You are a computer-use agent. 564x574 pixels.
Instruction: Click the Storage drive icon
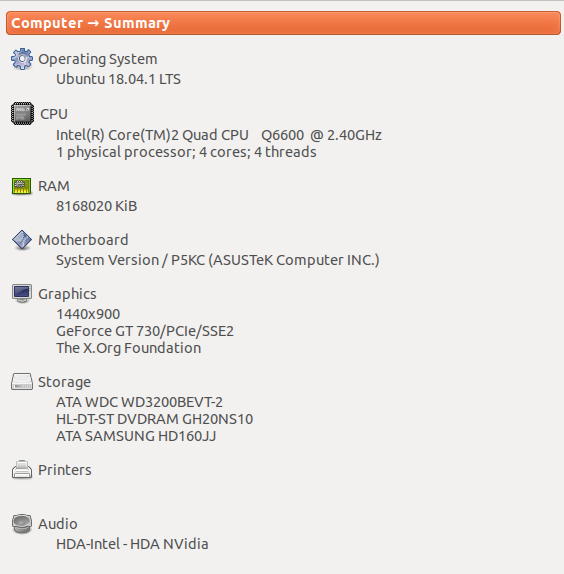[x=22, y=381]
